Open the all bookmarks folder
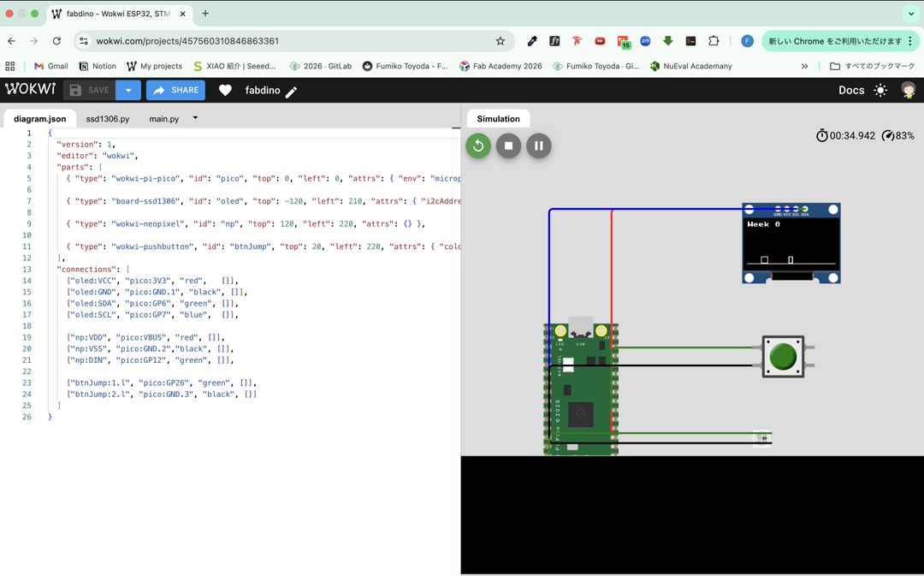The width and height of the screenshot is (924, 576). (x=873, y=66)
